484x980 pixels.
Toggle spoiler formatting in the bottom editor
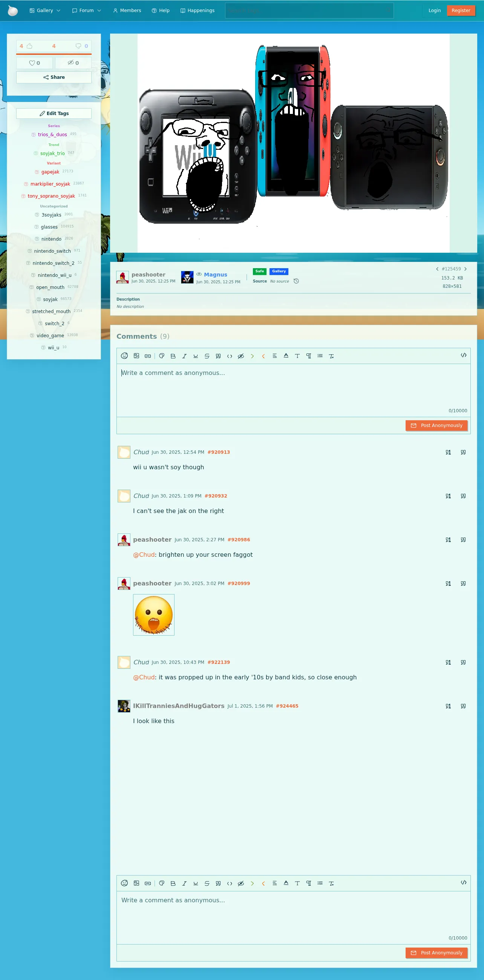coord(240,883)
